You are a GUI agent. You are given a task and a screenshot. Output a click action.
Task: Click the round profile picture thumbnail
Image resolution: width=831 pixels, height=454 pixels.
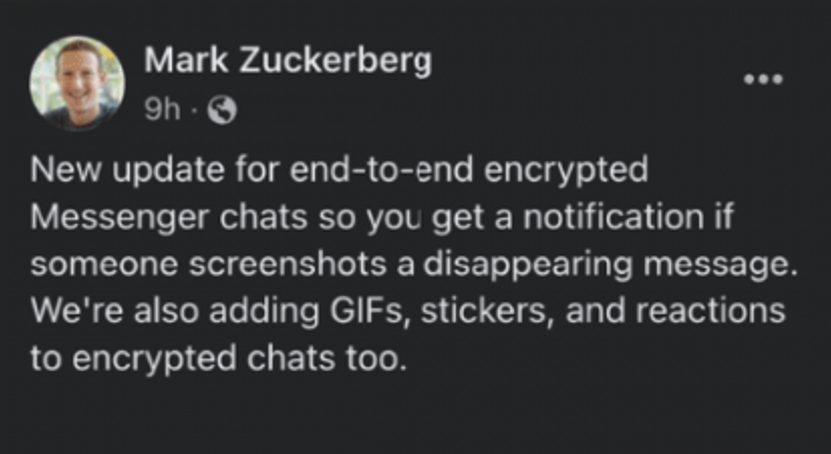pos(77,83)
